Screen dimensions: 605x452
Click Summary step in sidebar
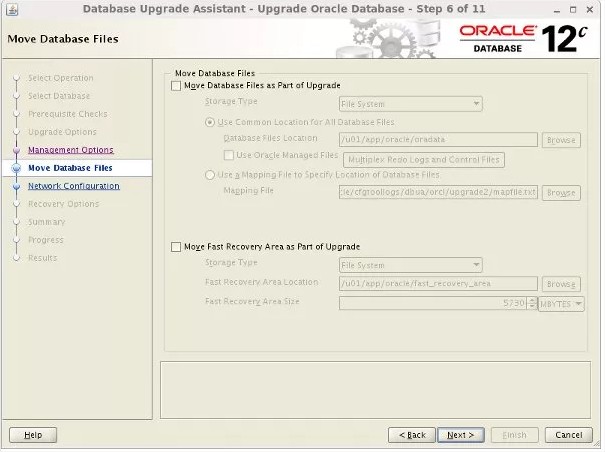47,222
